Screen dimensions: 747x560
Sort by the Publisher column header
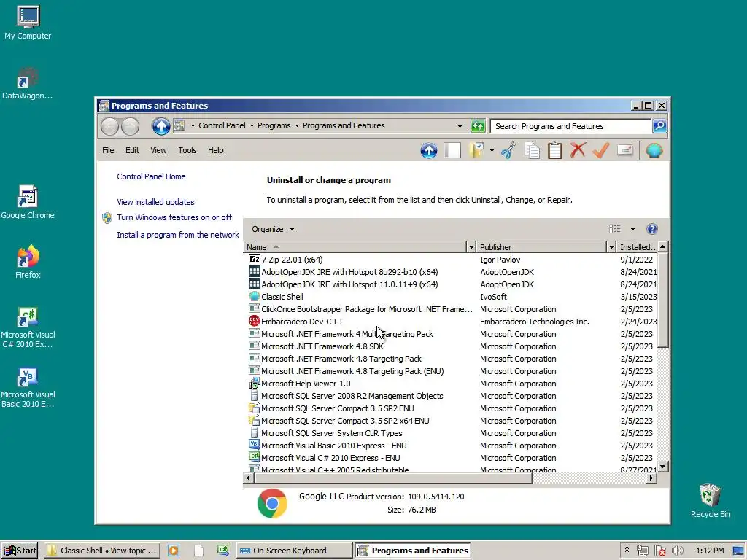click(x=542, y=247)
